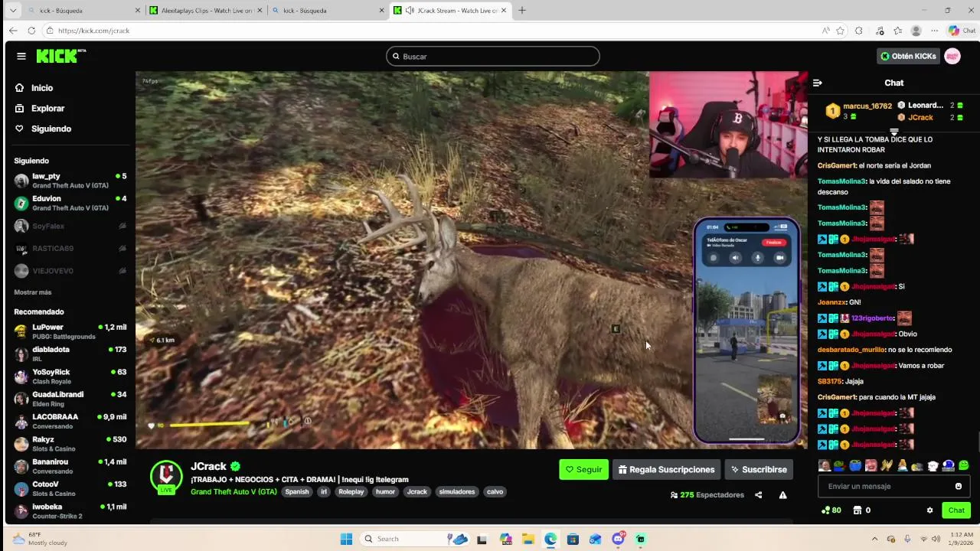Open the tab search dropdown arrow
This screenshot has width=980, height=551.
[x=12, y=11]
